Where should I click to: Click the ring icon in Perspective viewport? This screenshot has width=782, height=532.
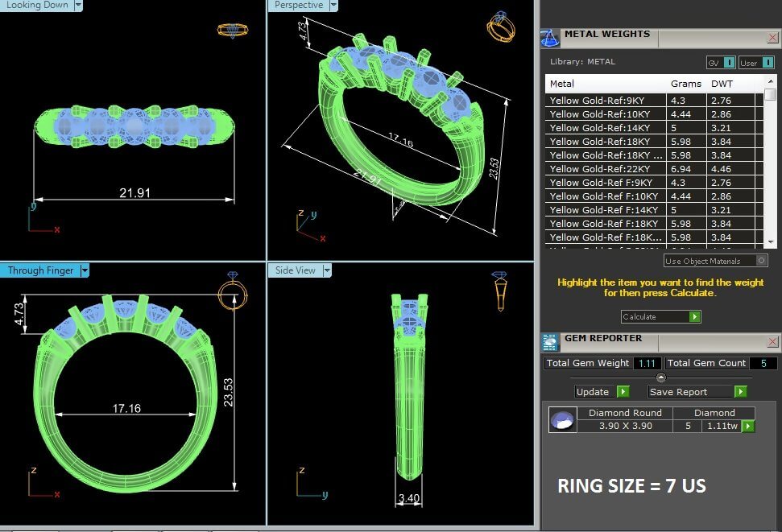point(500,27)
